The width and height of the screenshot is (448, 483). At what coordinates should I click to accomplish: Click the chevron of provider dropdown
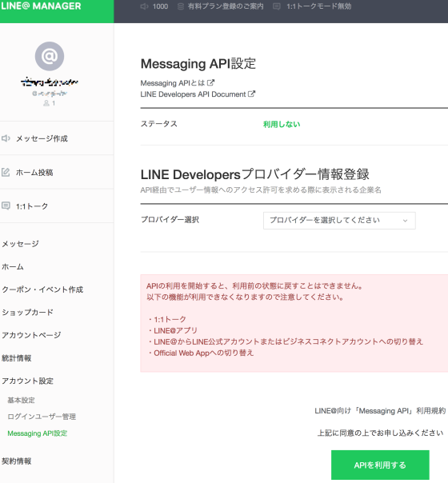[405, 221]
